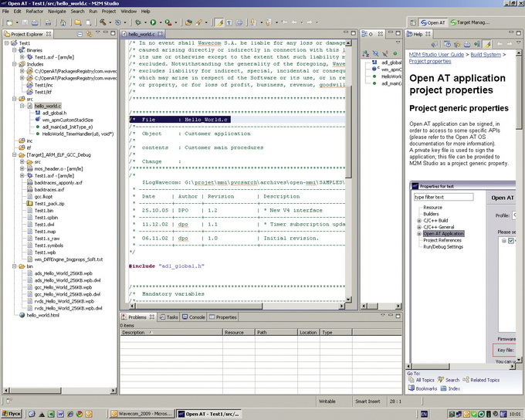This screenshot has height=420, width=525.
Task: Open the Run button dropdown arrow
Action: 160,22
